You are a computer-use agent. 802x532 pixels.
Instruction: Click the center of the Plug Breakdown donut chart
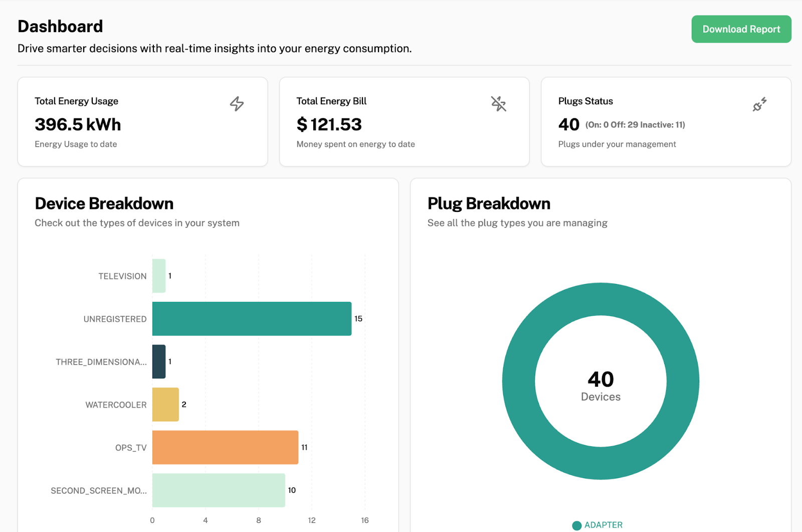point(600,381)
